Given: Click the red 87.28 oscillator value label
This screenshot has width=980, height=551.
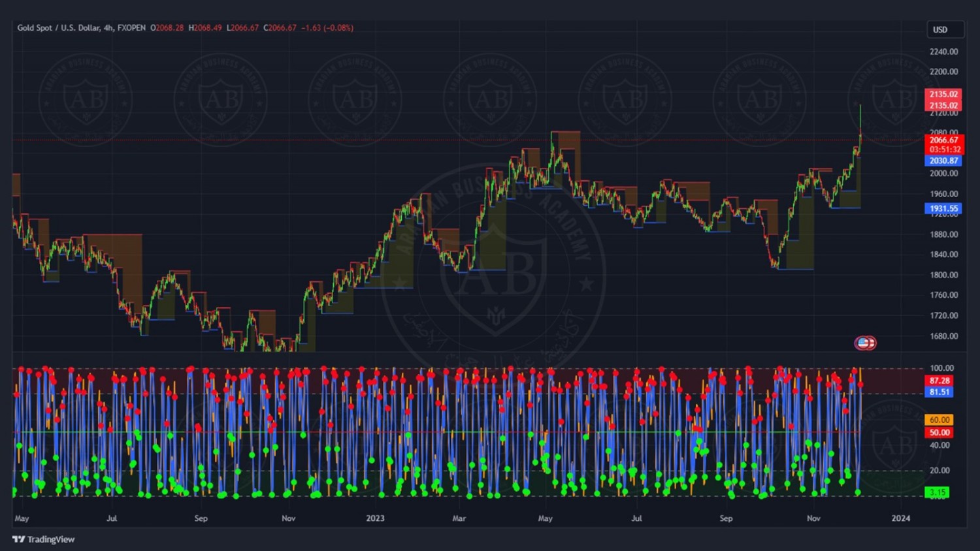Looking at the screenshot, I should pyautogui.click(x=939, y=381).
